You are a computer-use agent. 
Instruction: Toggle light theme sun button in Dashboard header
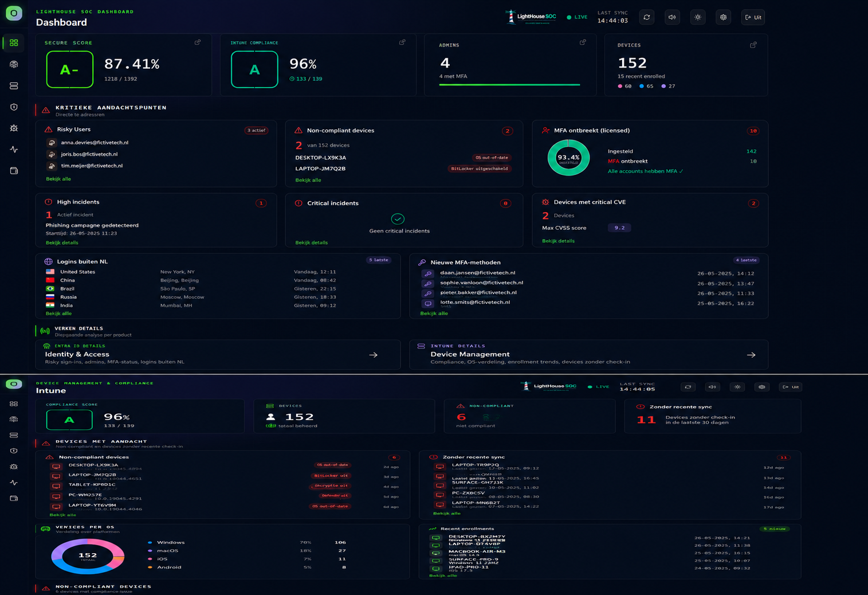698,17
